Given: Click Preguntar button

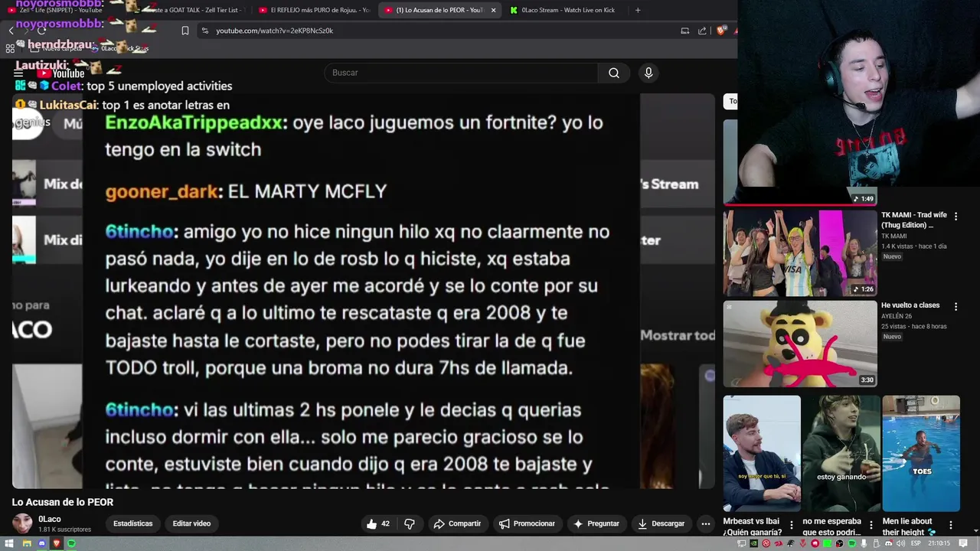Looking at the screenshot, I should tap(596, 523).
